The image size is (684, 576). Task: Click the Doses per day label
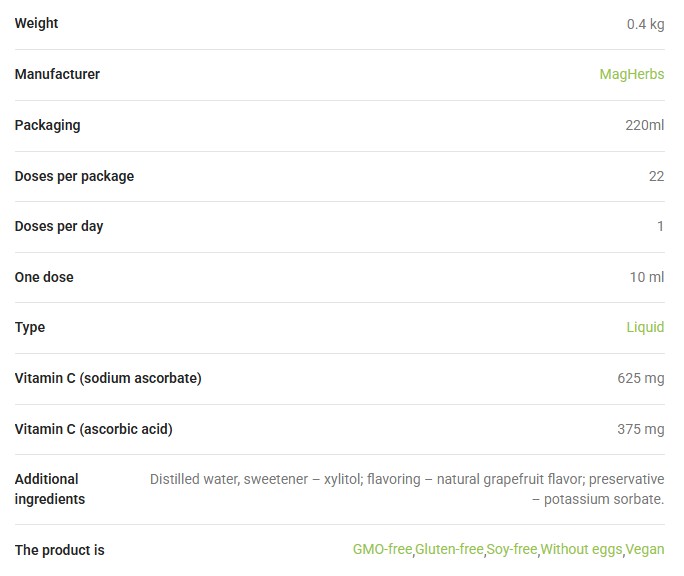point(59,226)
